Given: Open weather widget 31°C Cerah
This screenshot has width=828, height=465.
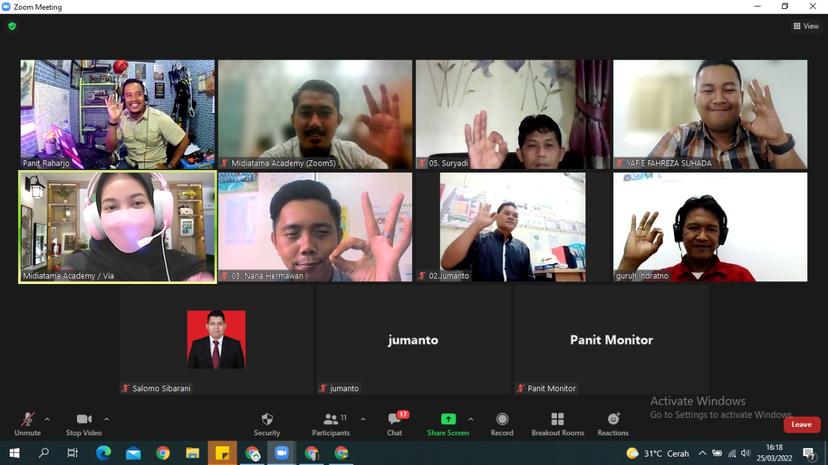Looking at the screenshot, I should click(x=657, y=453).
